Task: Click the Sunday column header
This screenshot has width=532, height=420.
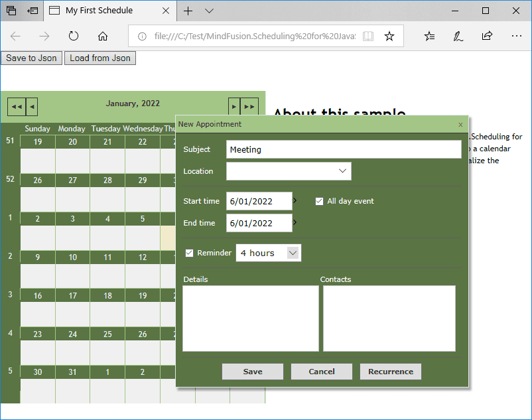Action: click(37, 129)
